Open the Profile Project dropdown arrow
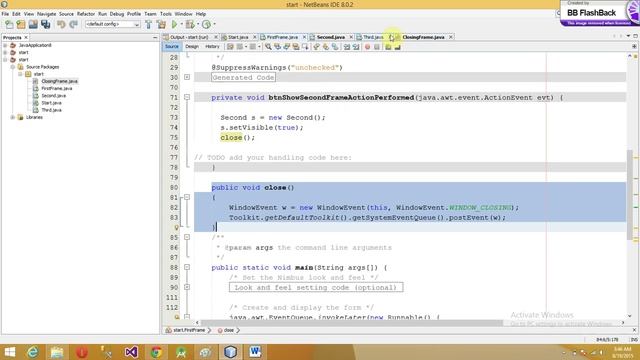This screenshot has width=640, height=360. point(214,24)
